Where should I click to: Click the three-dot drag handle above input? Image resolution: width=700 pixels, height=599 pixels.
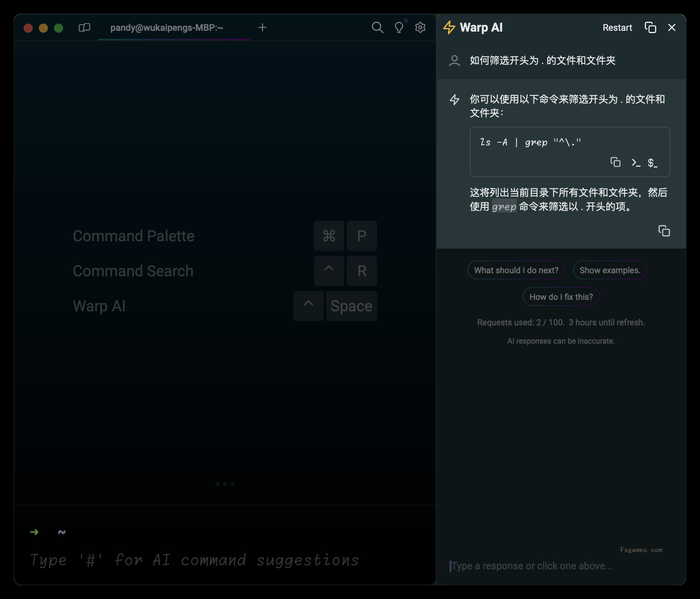tap(225, 484)
